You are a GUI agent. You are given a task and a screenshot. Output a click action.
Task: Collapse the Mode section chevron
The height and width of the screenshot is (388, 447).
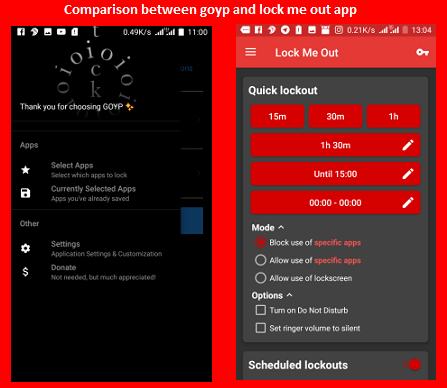pos(281,227)
